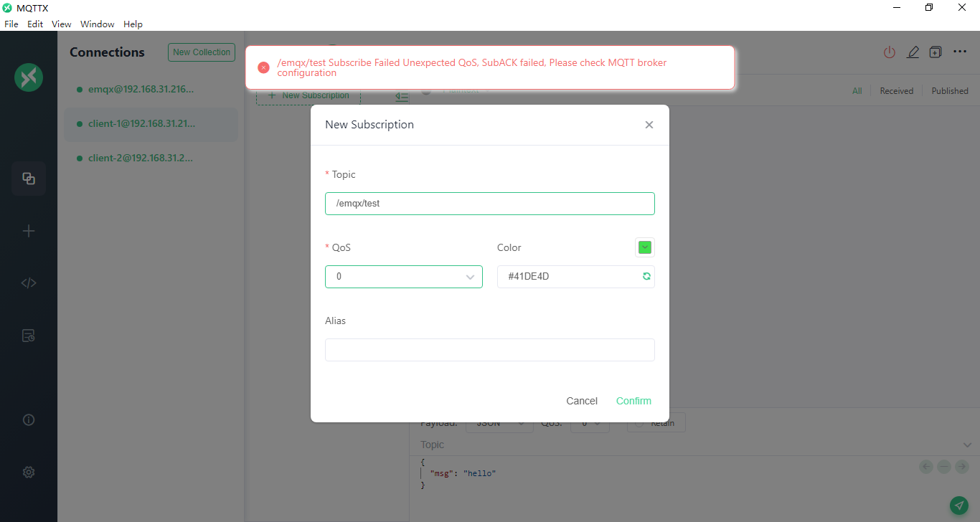980x522 pixels.
Task: Click the Alias label in the dialog
Action: click(335, 321)
